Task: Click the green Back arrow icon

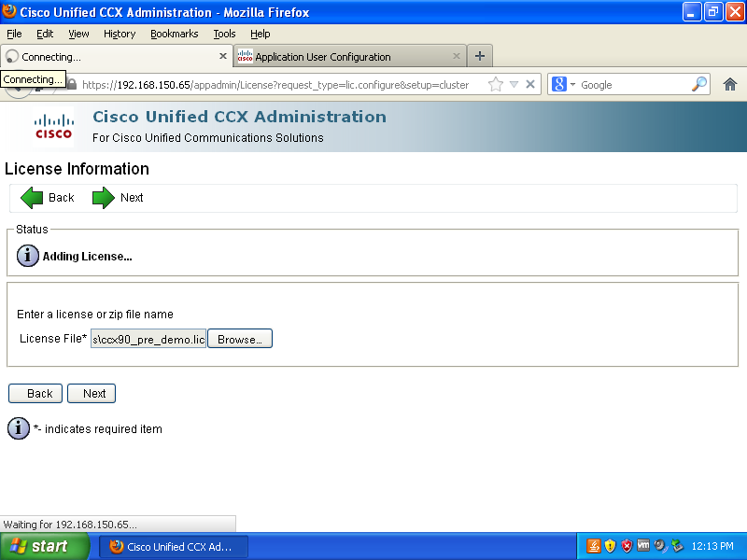Action: 32,198
